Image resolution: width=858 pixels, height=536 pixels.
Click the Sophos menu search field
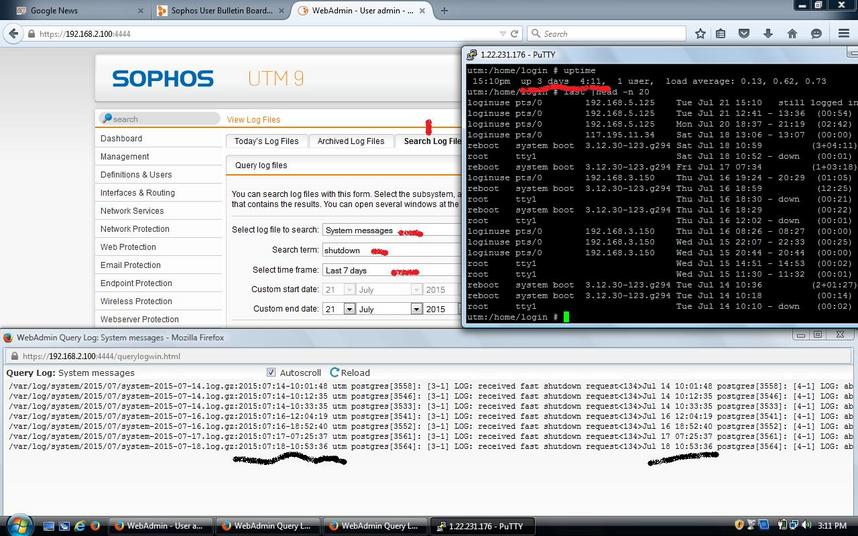159,119
